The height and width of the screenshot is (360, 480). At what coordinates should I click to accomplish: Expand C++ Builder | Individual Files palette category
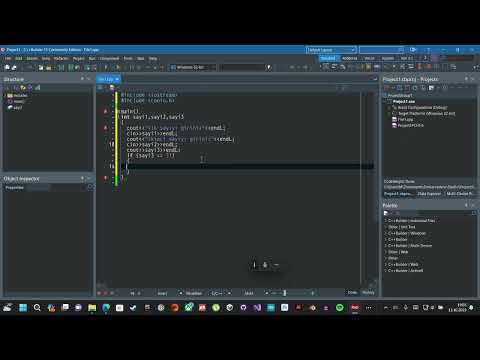point(386,221)
